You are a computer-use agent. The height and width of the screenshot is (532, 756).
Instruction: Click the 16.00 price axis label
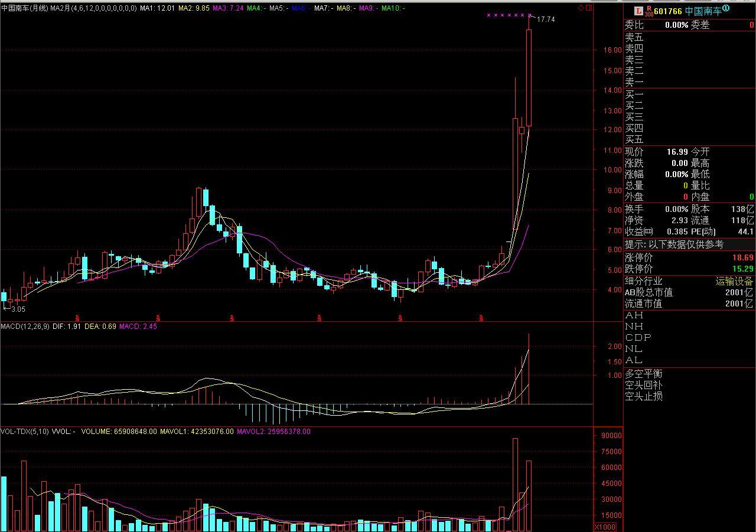(613, 50)
